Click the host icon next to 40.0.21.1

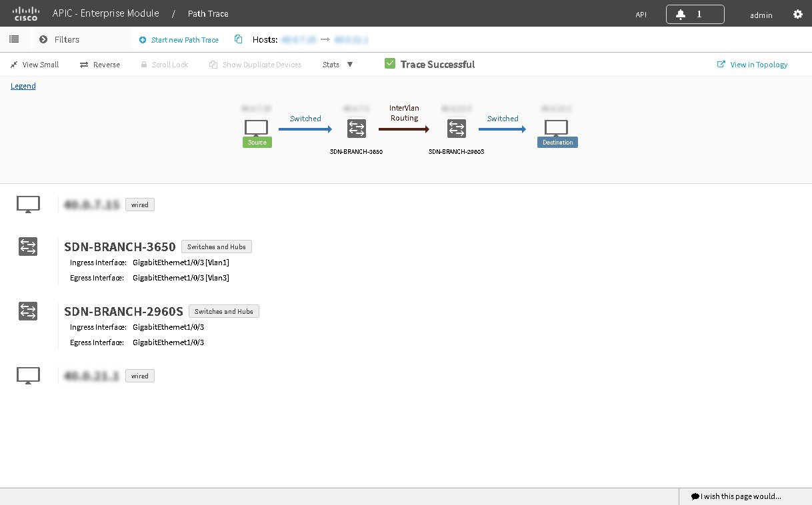point(28,374)
